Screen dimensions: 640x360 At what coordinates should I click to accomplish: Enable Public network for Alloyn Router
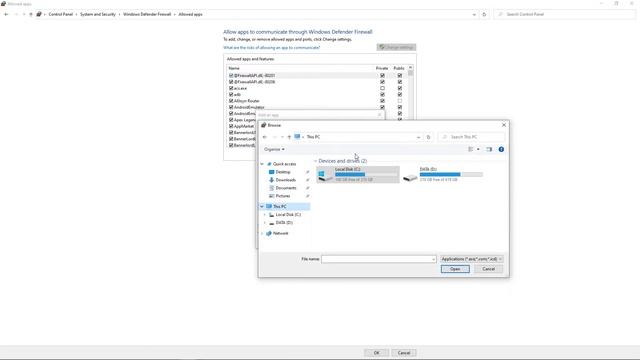click(x=400, y=101)
